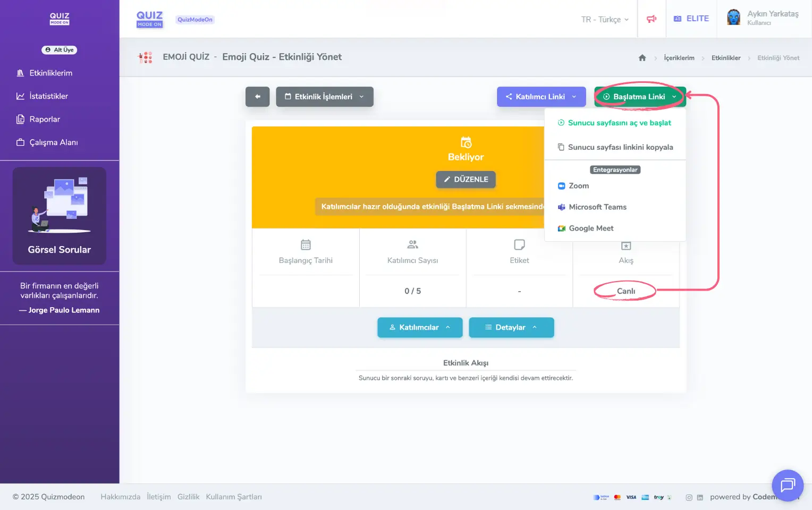Click the user avatar picture

click(734, 18)
